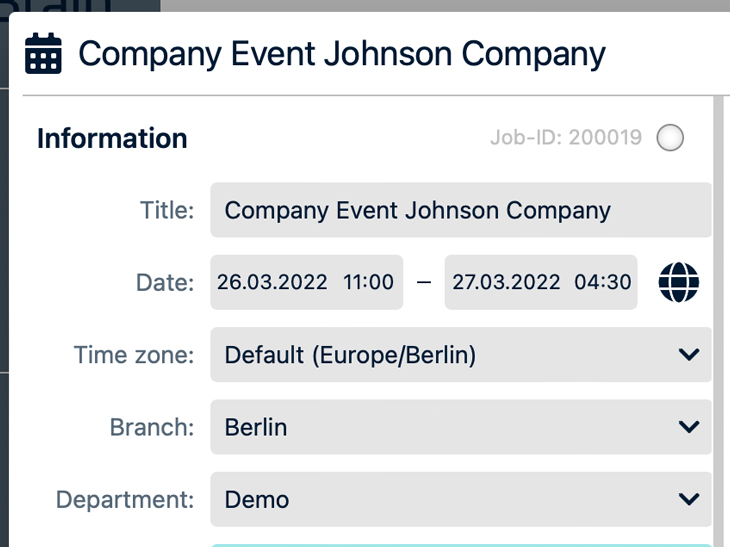
Task: Click the "Branch:" label
Action: [x=151, y=427]
